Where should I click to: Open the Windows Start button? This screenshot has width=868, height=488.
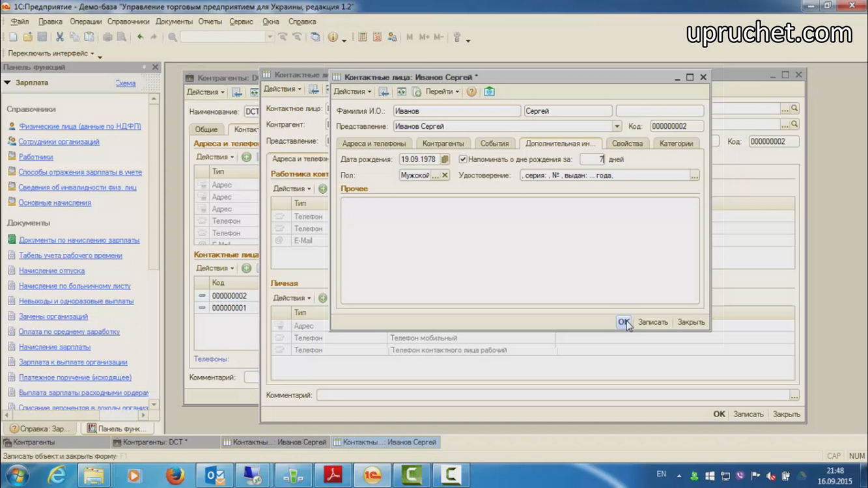18,475
